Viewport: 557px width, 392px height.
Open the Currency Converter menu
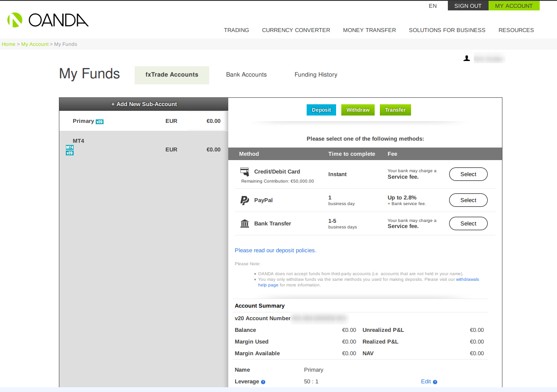[x=296, y=30]
